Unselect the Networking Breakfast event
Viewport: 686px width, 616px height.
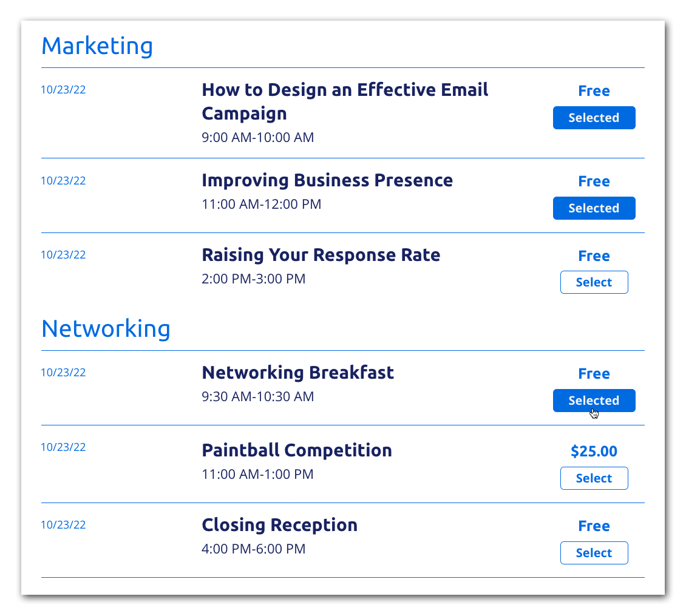[x=594, y=401]
